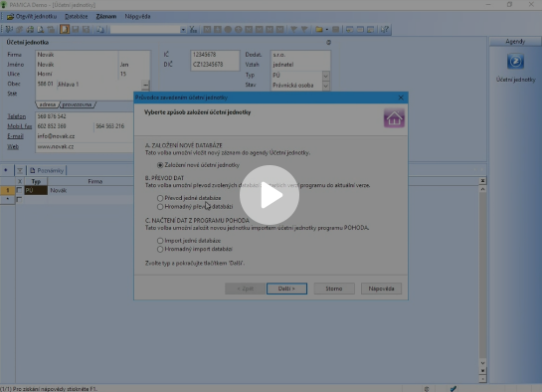Click the Další > button
Viewport: 542px width, 392px height.
coord(286,289)
